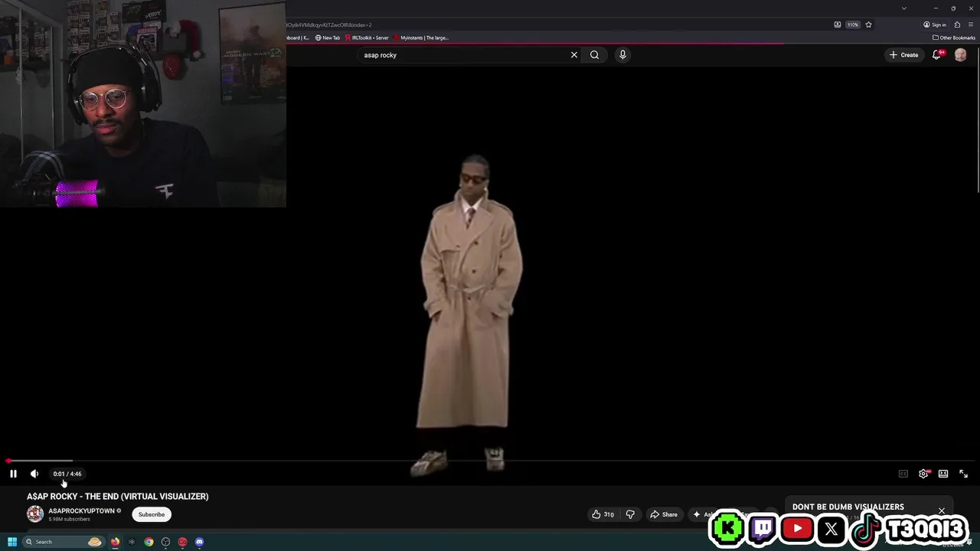Close the DONT BE DUMB VISUALIZERS panel

942,510
